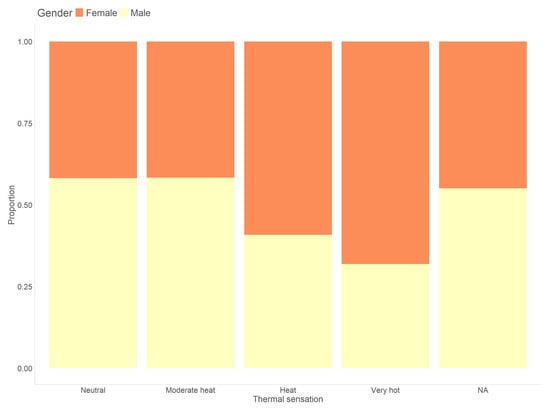The height and width of the screenshot is (411, 550).
Task: Click the orange Female segment of NA bar
Action: click(x=483, y=115)
